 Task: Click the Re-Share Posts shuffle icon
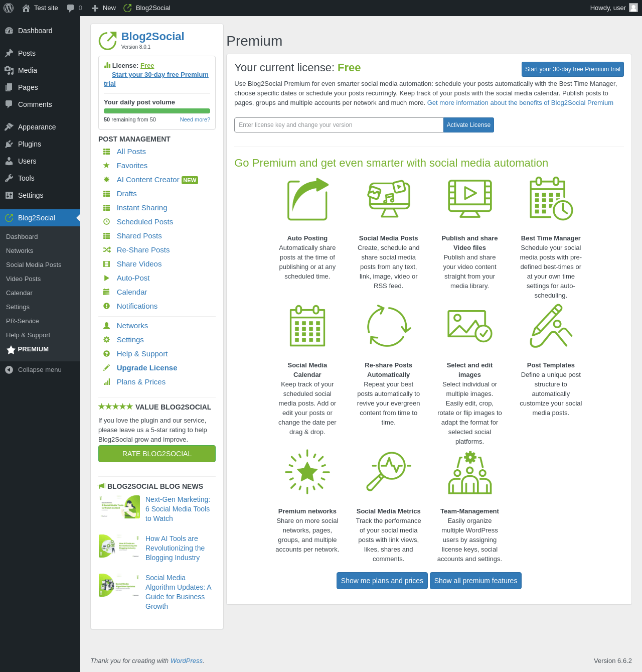click(x=107, y=250)
